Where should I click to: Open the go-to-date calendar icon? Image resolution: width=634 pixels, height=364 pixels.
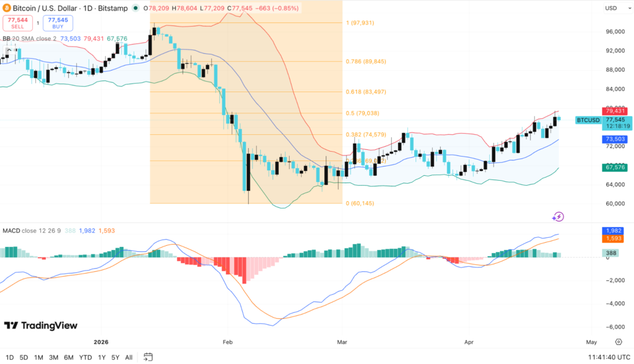coord(148,357)
